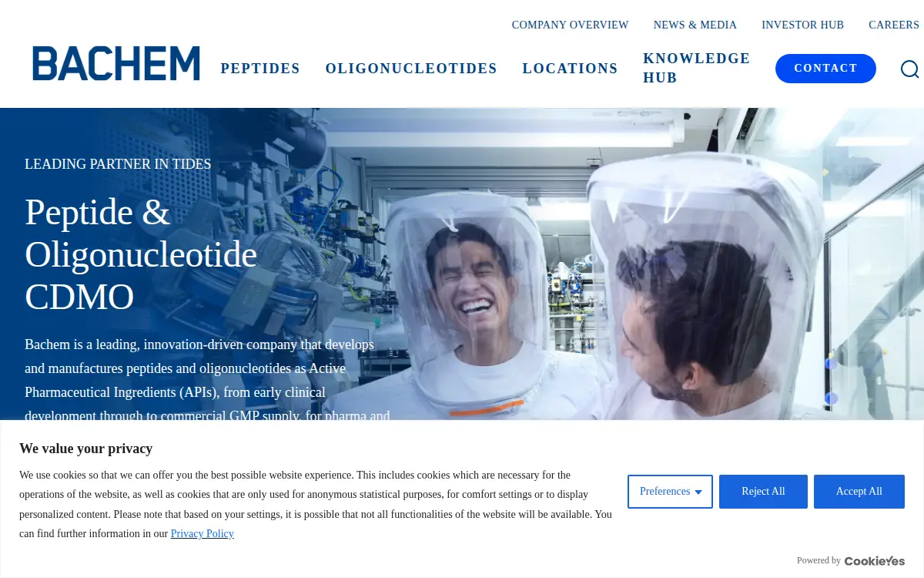Viewport: 924px width, 578px height.
Task: Open the Knowledge Hub menu
Action: tap(697, 68)
